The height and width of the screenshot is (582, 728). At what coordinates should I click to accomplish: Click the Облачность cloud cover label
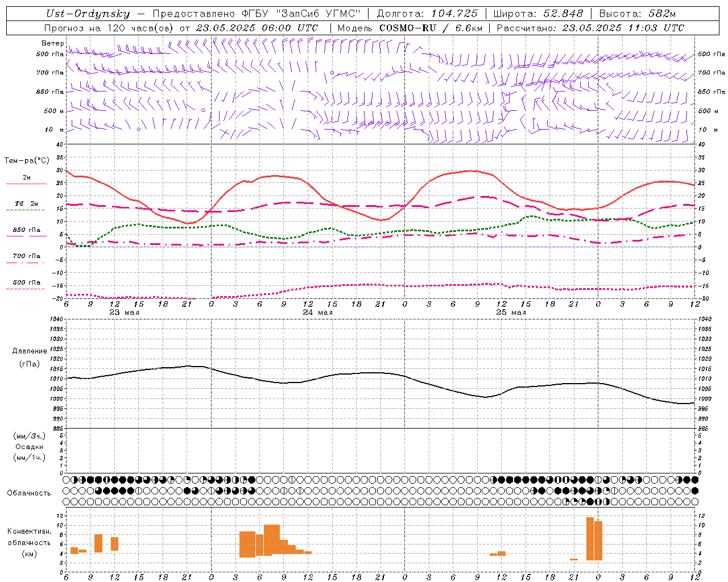(29, 493)
